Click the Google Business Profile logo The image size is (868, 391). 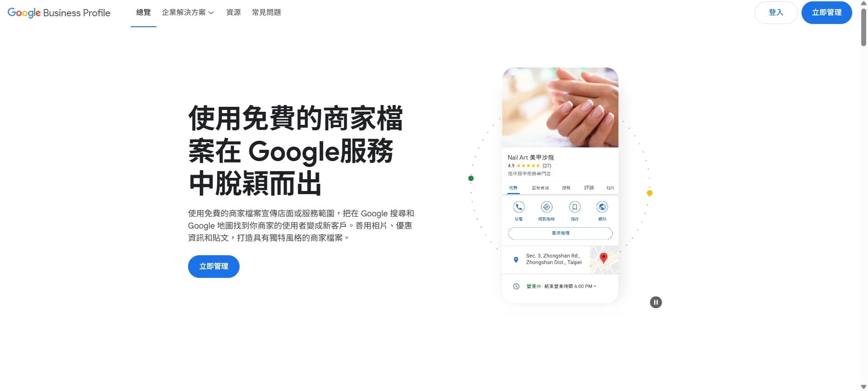pyautogui.click(x=59, y=13)
